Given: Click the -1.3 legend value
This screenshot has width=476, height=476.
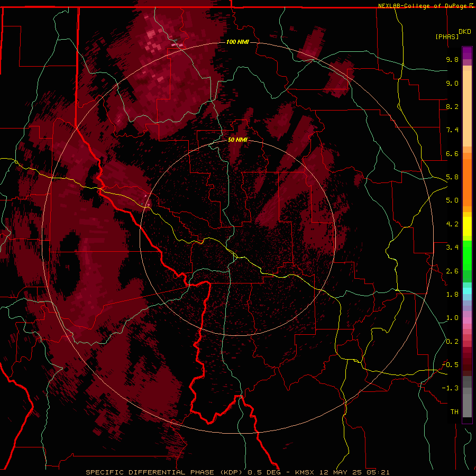Looking at the screenshot, I should pos(450,388).
